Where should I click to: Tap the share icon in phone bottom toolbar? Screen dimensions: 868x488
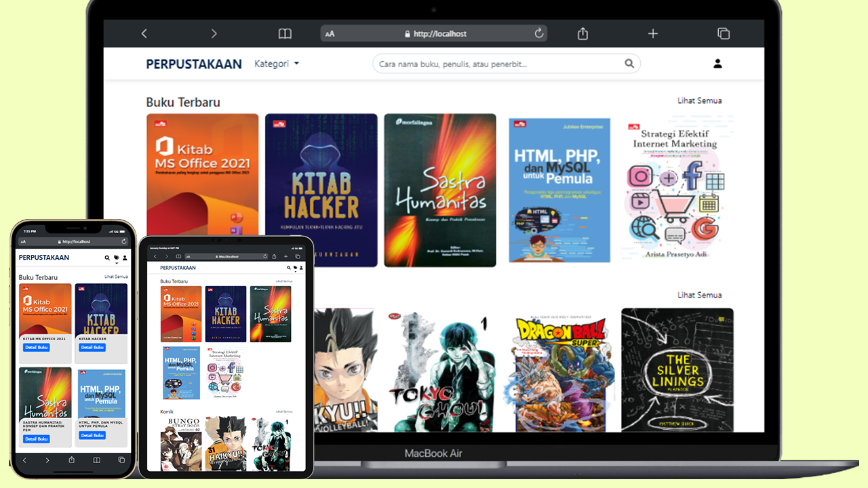pyautogui.click(x=72, y=460)
